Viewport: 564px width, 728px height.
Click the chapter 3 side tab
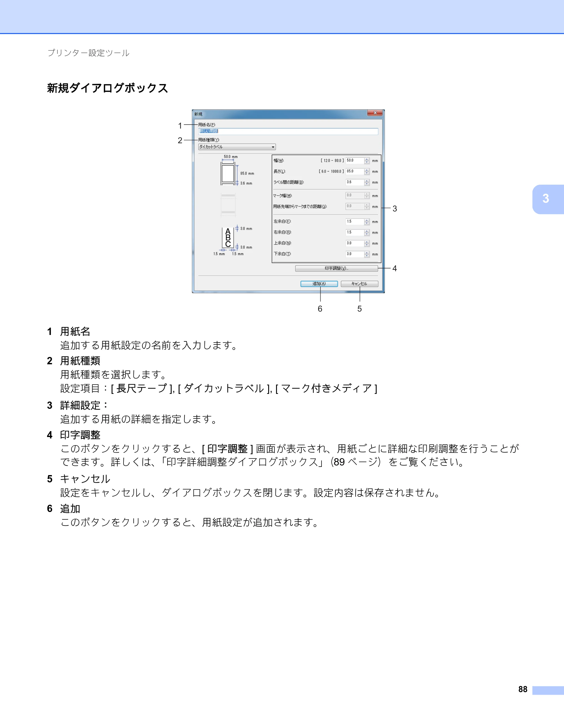(548, 199)
